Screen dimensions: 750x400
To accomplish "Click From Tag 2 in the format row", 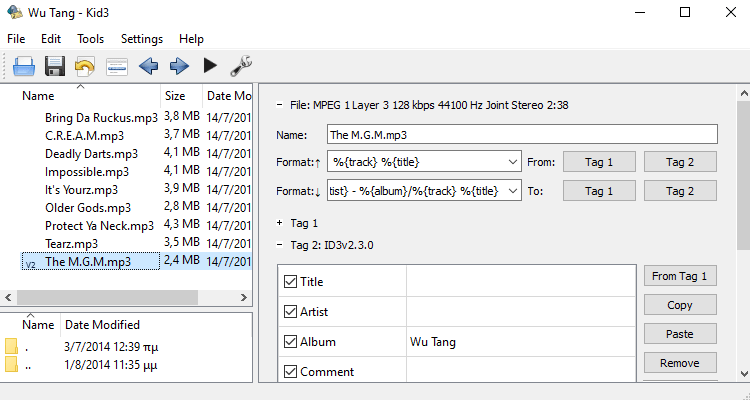I will click(680, 162).
